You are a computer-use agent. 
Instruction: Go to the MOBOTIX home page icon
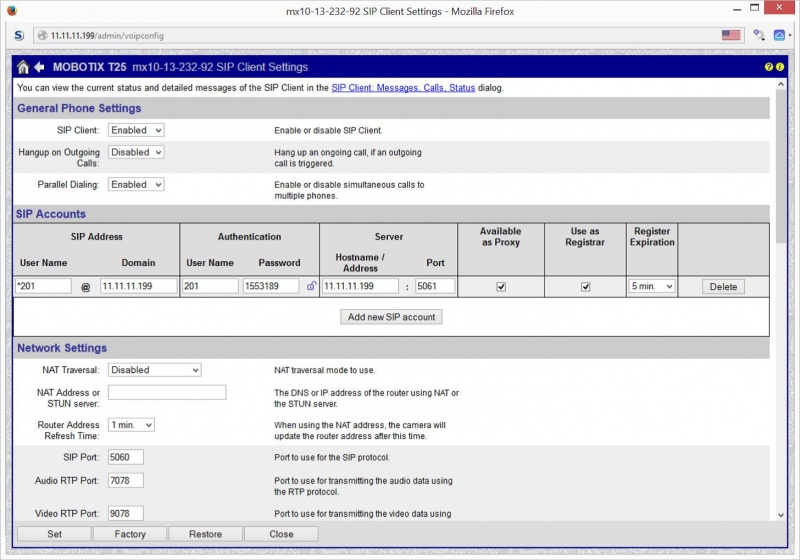pyautogui.click(x=23, y=67)
